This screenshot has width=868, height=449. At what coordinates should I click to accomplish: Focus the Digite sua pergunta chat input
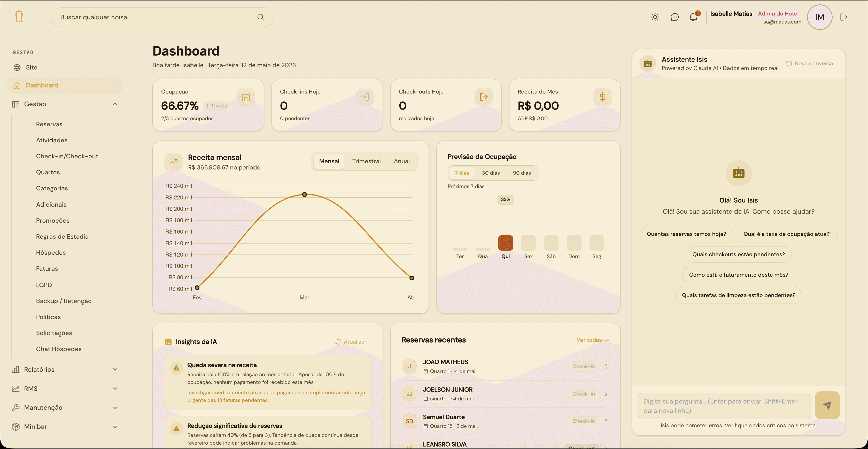point(724,406)
